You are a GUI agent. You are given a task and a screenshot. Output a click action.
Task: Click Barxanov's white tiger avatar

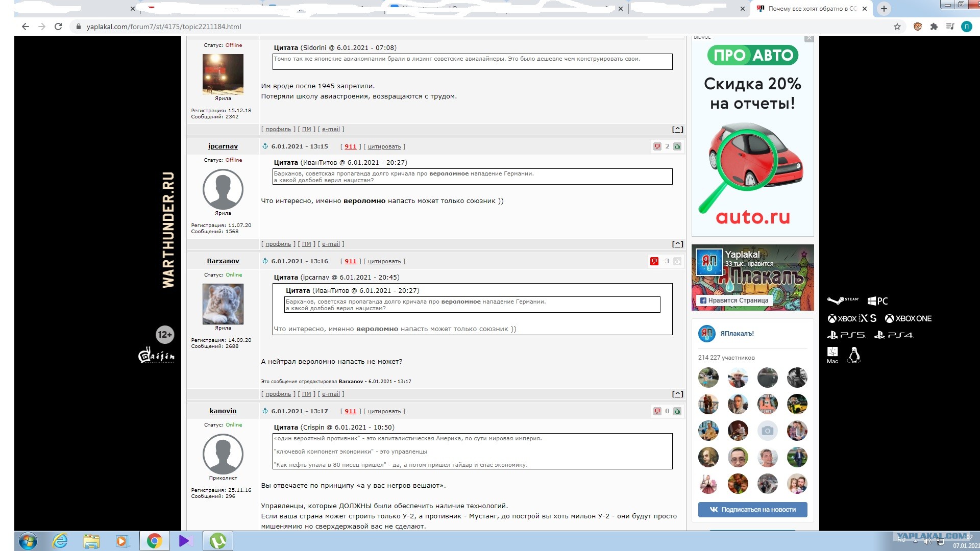[x=223, y=304]
